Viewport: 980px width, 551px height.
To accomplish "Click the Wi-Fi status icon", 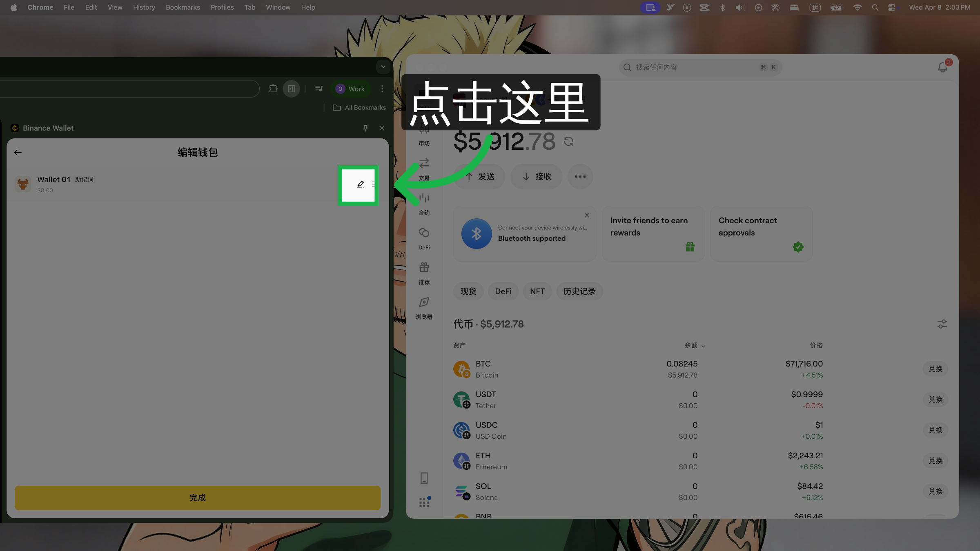I will click(x=857, y=7).
